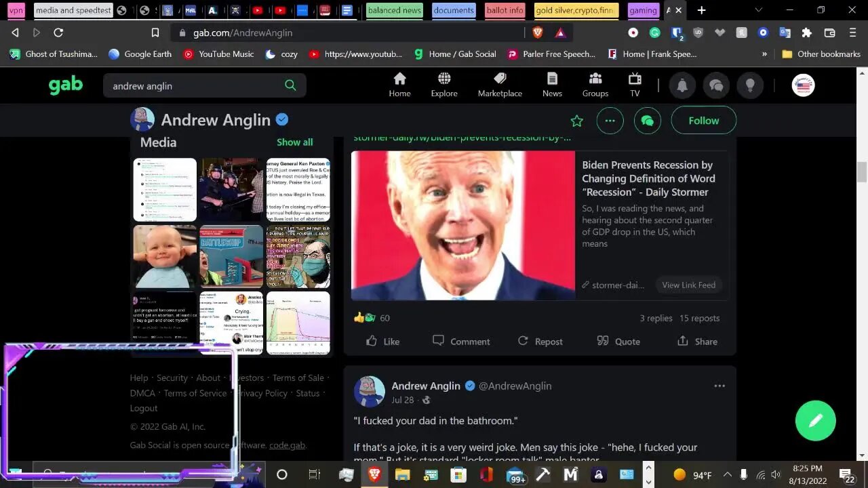Switch to the documents tab group
Image resolution: width=868 pixels, height=488 pixels.
tap(454, 10)
